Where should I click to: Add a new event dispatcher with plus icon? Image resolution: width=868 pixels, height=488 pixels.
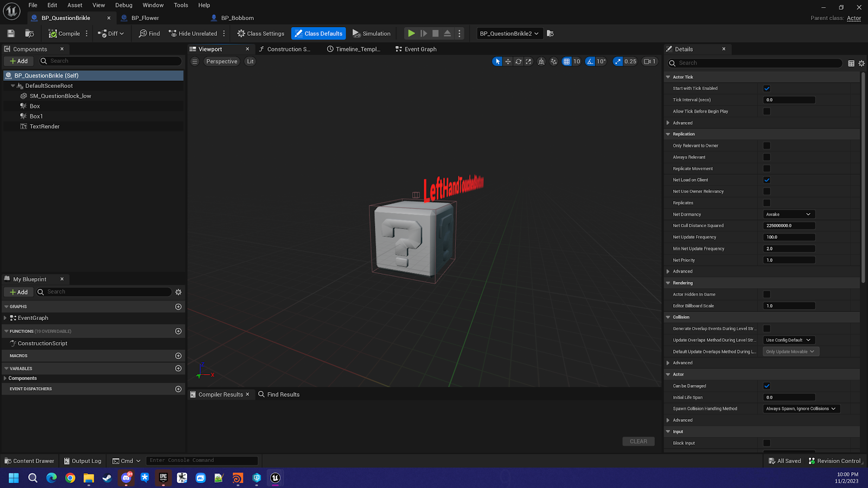[x=178, y=389]
